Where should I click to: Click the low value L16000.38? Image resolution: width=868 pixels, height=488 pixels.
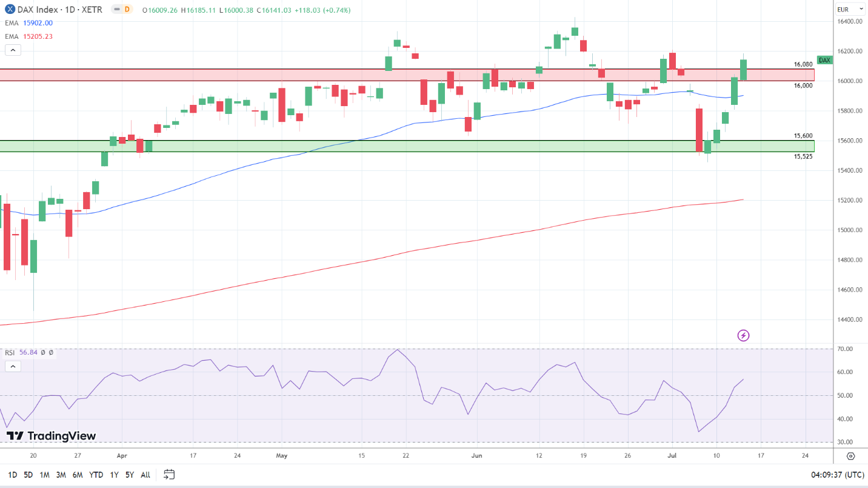coord(237,10)
